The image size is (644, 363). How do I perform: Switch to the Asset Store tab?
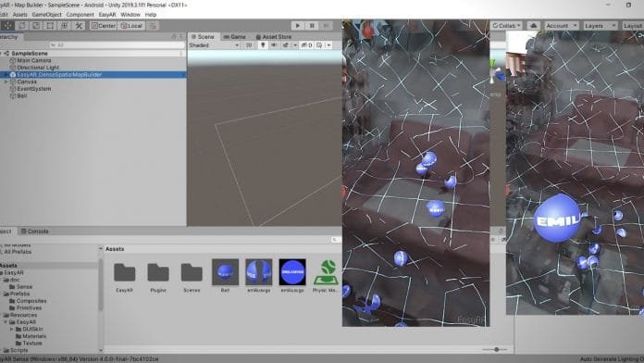point(274,37)
